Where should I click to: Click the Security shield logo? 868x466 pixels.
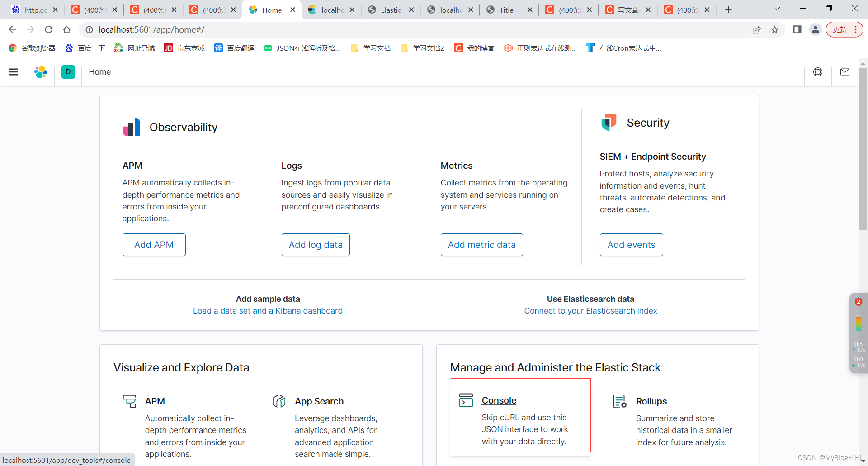(x=609, y=123)
